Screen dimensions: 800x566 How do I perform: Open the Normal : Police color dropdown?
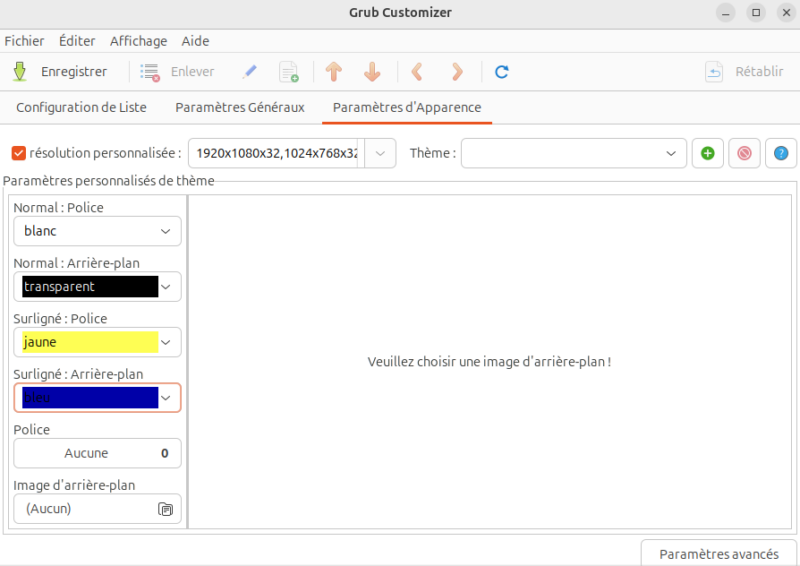pyautogui.click(x=97, y=231)
